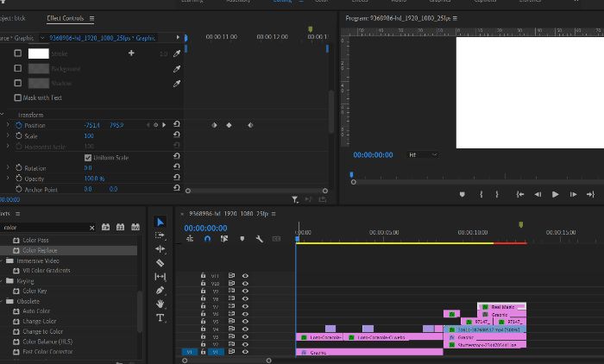Toggle insert sequences as nests icon

pos(190,239)
